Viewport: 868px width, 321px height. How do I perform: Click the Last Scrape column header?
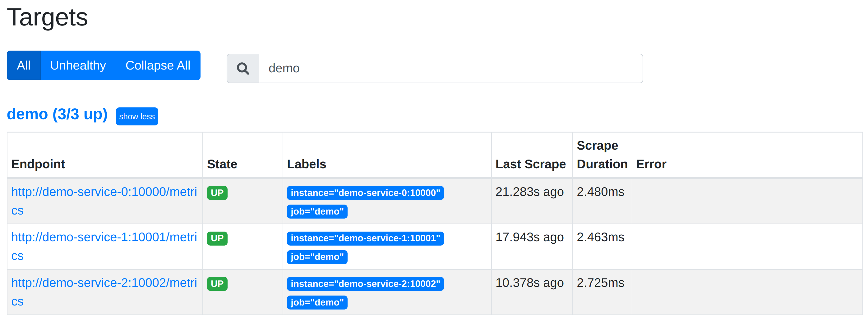[x=530, y=164]
